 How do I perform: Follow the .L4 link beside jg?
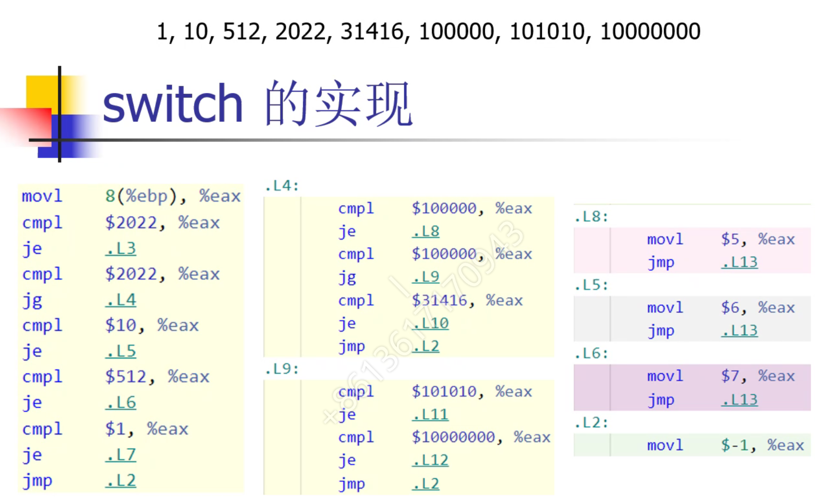[x=121, y=300]
